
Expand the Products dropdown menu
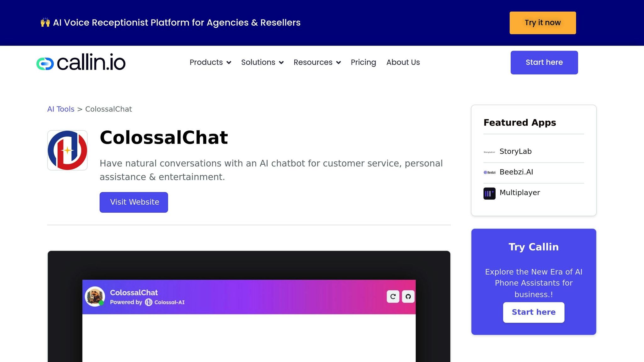210,62
